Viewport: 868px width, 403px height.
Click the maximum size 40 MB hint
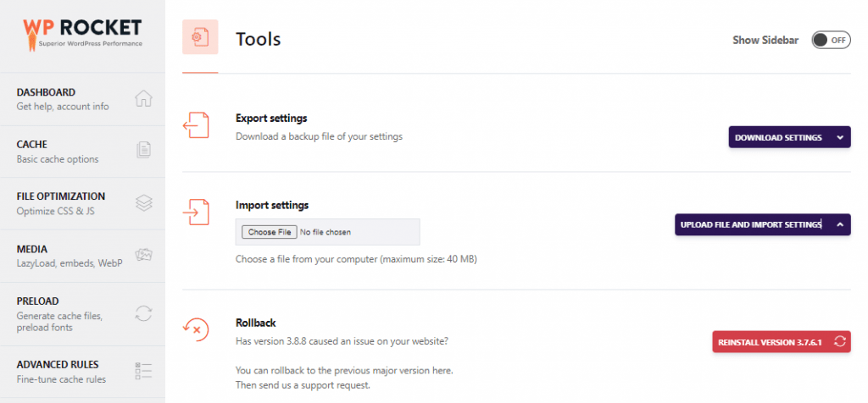(x=357, y=258)
